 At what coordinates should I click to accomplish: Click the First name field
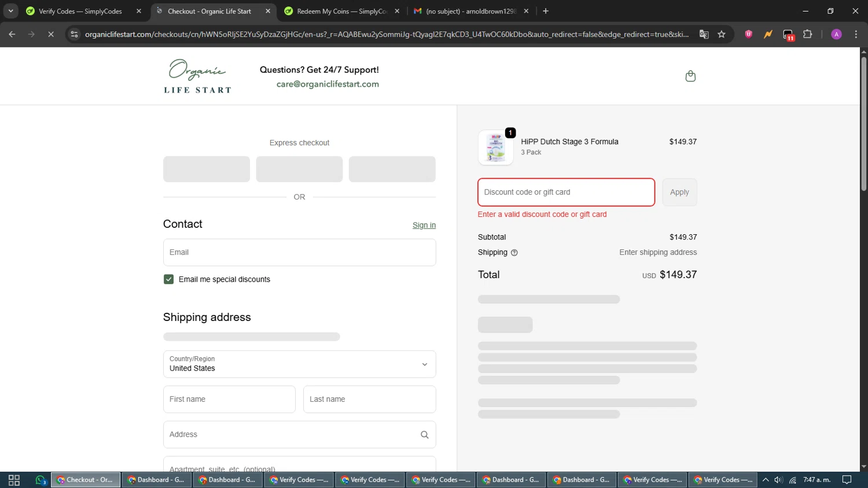tap(229, 400)
